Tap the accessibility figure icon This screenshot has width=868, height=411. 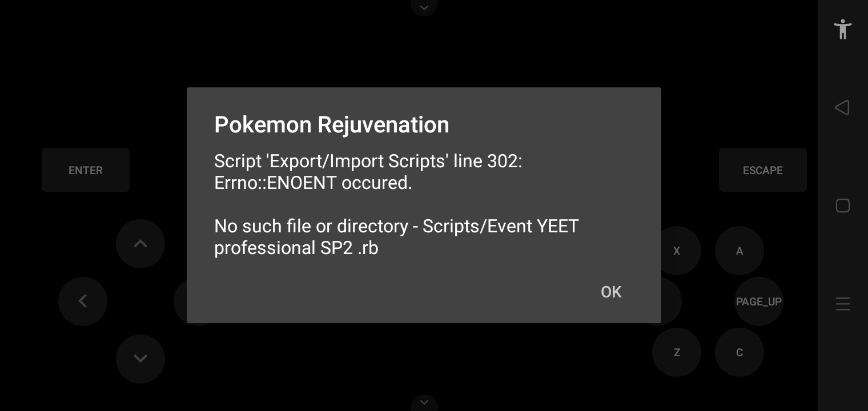(x=842, y=29)
